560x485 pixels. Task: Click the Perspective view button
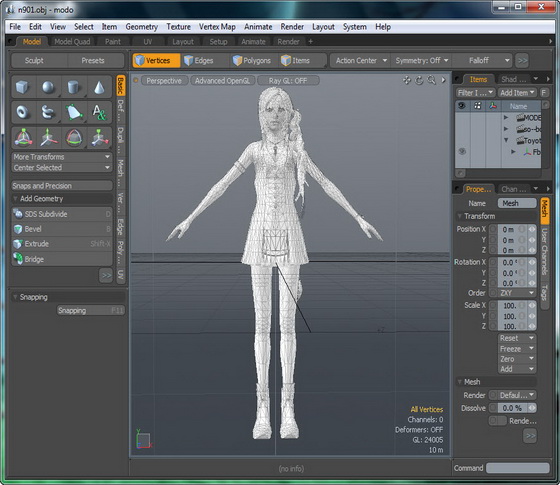(x=164, y=81)
